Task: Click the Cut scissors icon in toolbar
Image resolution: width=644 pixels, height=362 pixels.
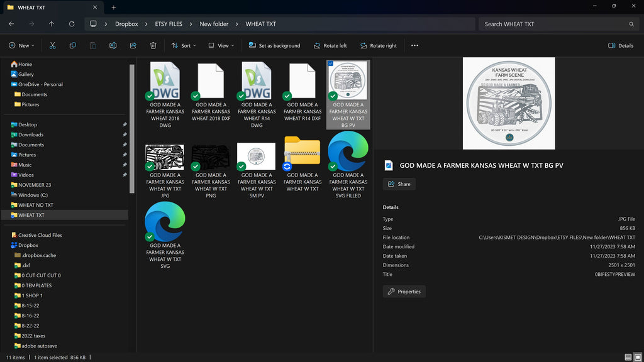Action: pyautogui.click(x=53, y=45)
